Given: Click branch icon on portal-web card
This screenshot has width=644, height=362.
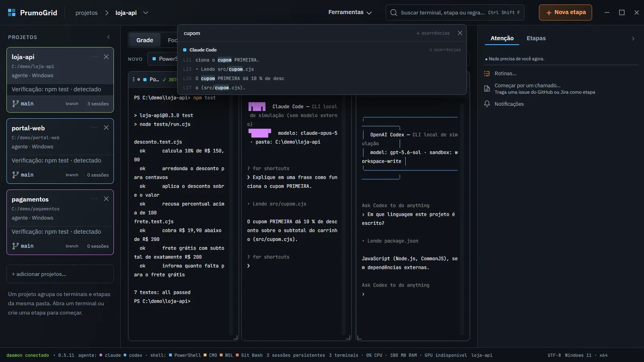Looking at the screenshot, I should 15,175.
